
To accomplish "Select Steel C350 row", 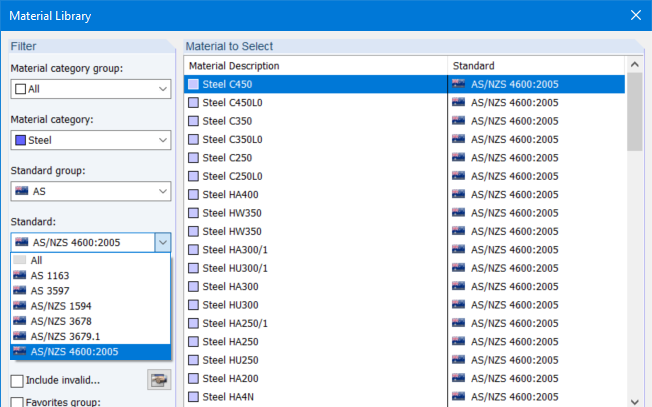I will point(404,121).
